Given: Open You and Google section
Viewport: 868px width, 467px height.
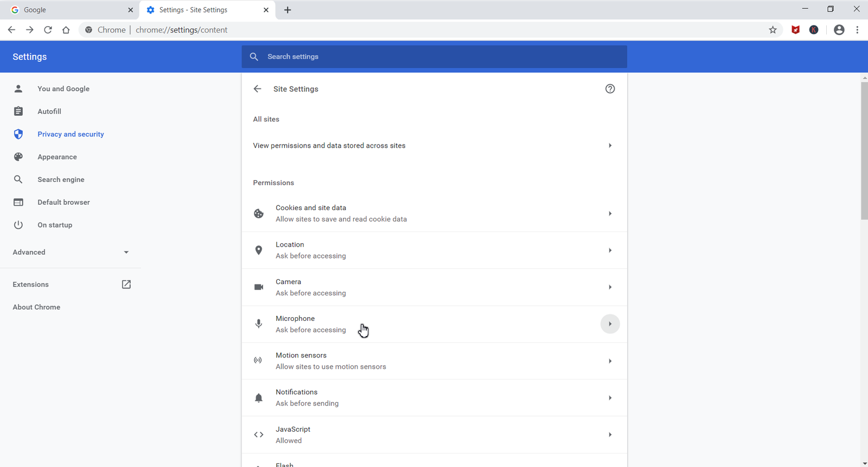Looking at the screenshot, I should pos(63,89).
